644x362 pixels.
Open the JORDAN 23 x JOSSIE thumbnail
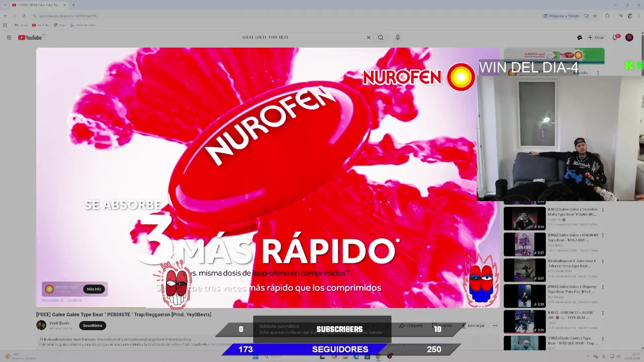pos(525,322)
